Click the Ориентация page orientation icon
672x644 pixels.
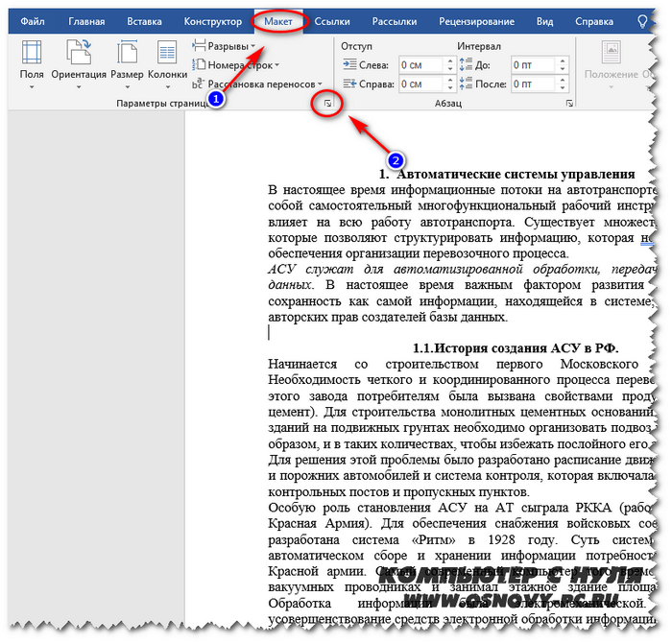point(80,60)
